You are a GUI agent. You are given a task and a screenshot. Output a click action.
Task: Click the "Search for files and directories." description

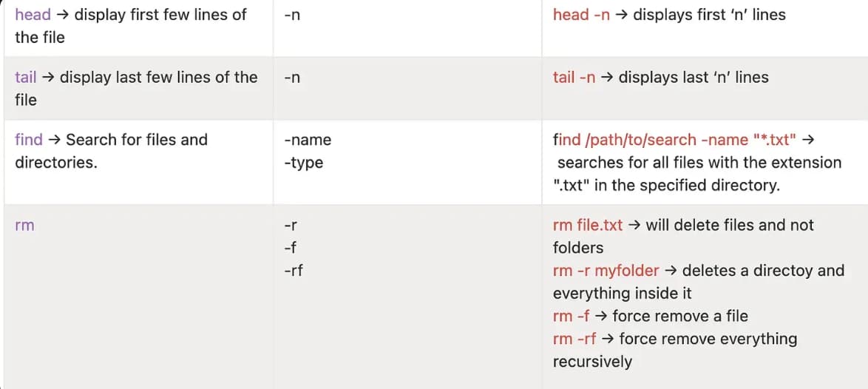[x=111, y=151]
